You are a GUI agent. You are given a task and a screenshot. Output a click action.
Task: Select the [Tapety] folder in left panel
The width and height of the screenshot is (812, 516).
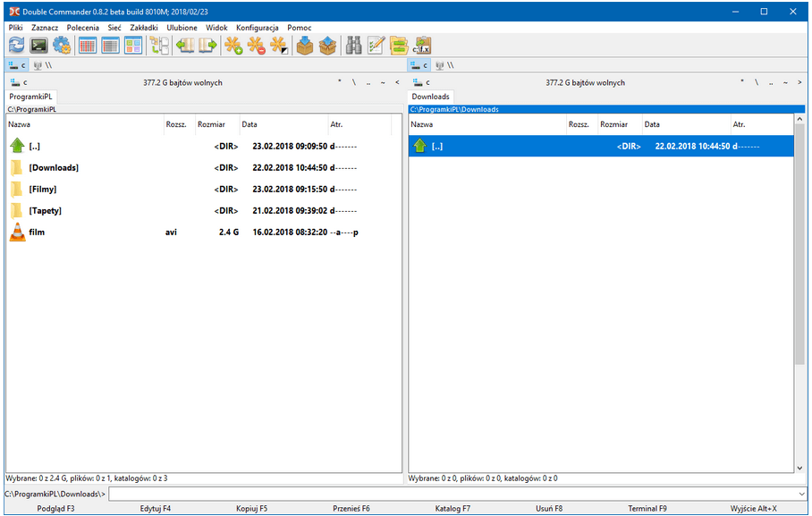pos(204,211)
